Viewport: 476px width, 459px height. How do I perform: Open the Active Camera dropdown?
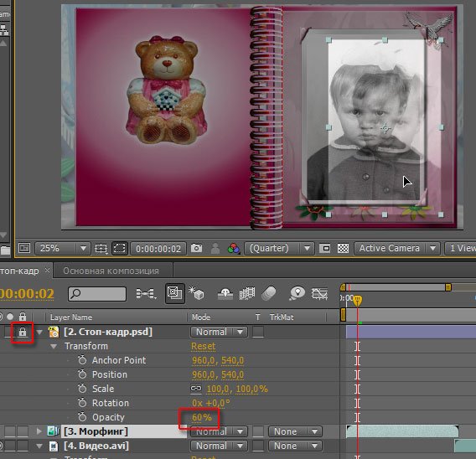click(397, 249)
